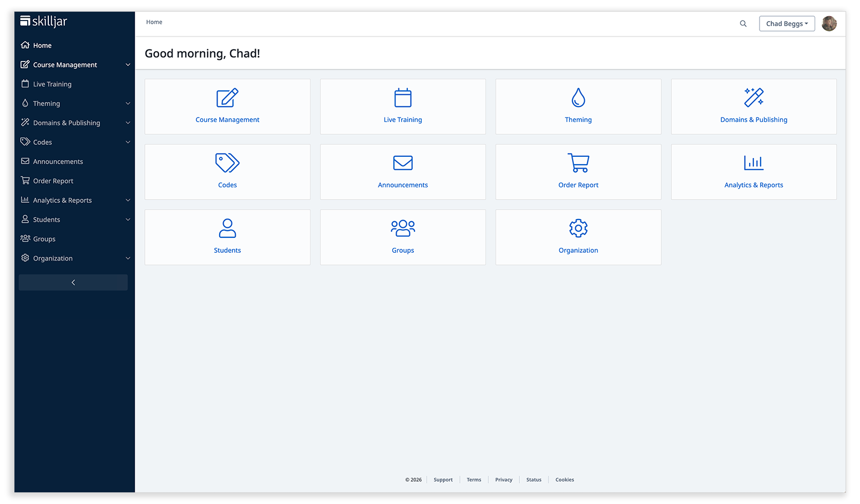Click Live Training calendar icon in sidebar
Viewport: 860px width, 504px height.
click(25, 84)
